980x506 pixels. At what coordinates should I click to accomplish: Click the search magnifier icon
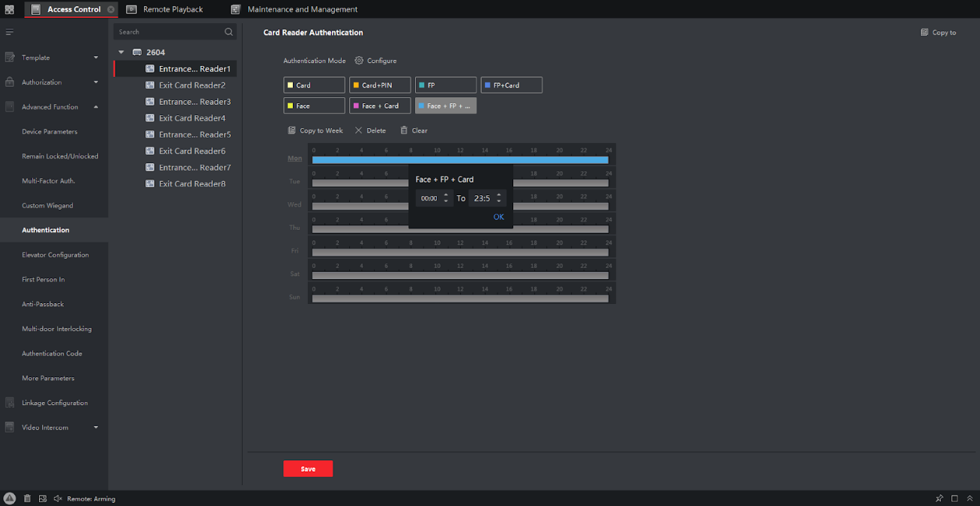click(229, 32)
